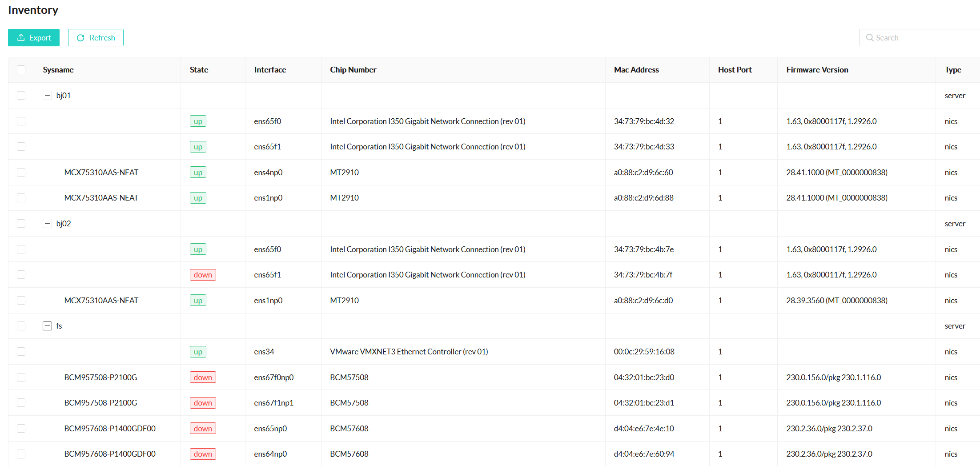The width and height of the screenshot is (980, 466).
Task: Check the checkbox for the bj01 row
Action: click(21, 96)
